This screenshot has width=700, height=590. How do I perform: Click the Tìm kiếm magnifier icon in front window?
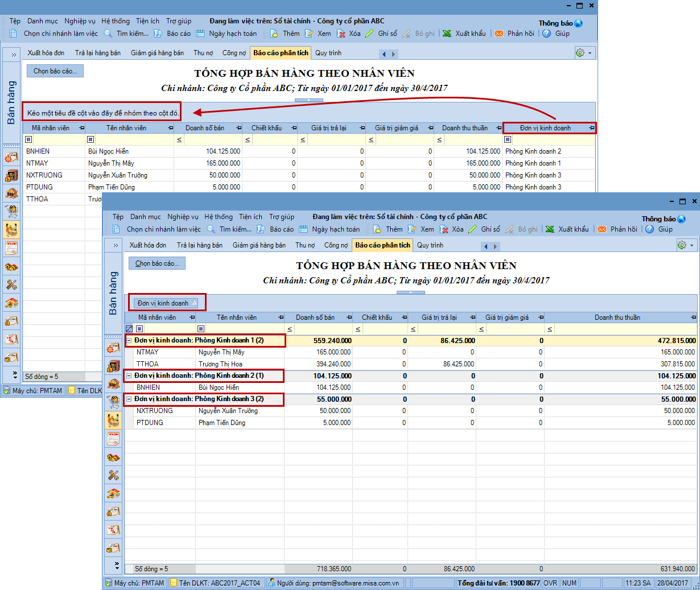[x=211, y=229]
